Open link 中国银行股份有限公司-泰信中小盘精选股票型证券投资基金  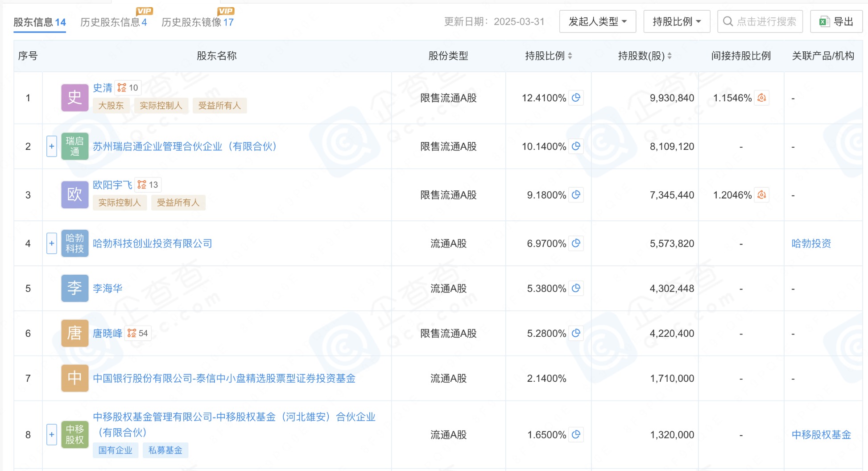224,378
